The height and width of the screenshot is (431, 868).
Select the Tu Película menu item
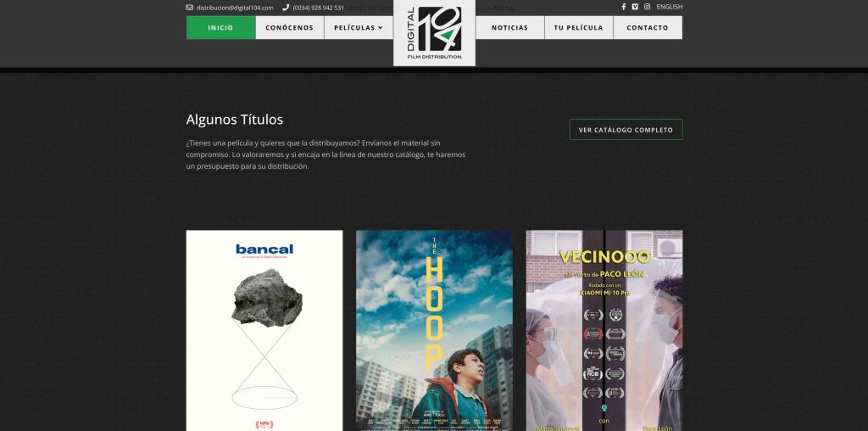578,27
